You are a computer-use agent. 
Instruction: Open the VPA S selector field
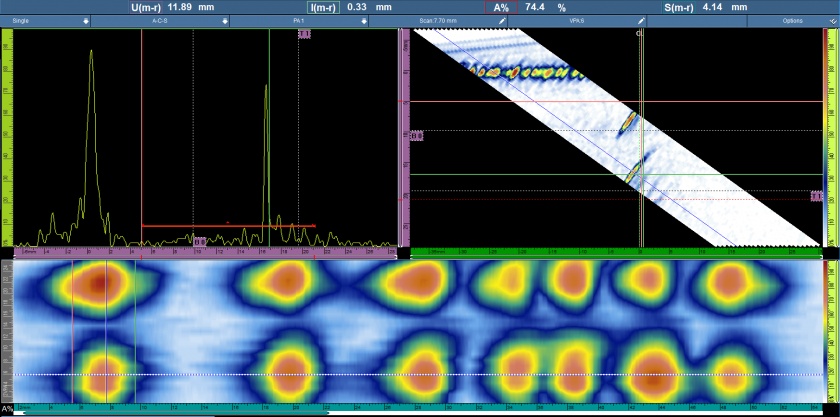(575, 20)
